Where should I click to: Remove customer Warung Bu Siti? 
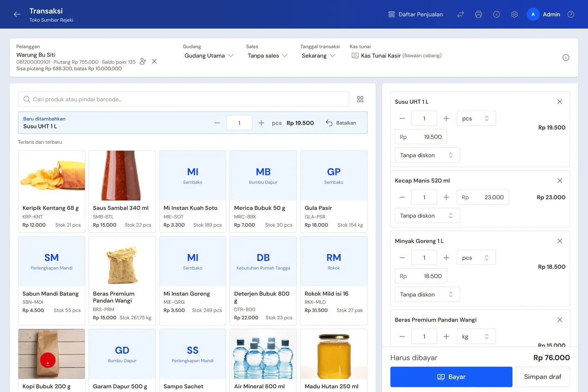[x=154, y=61]
